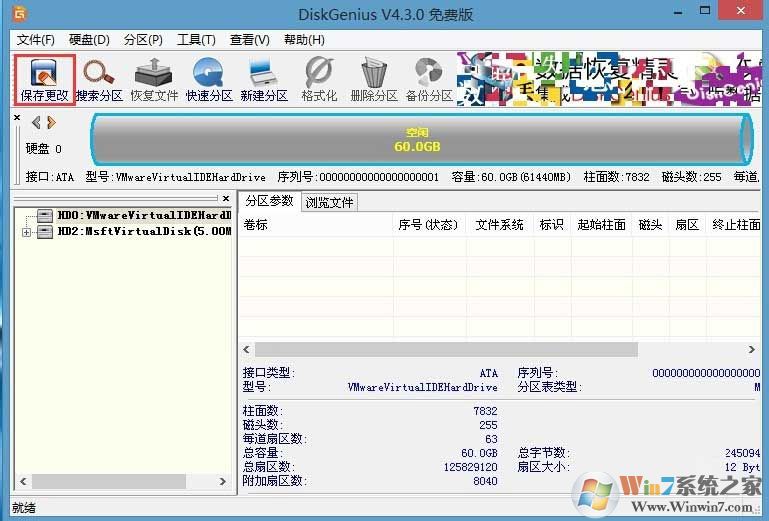Select HD0:VMwareVirtualIDEHardD tree item

(144, 215)
